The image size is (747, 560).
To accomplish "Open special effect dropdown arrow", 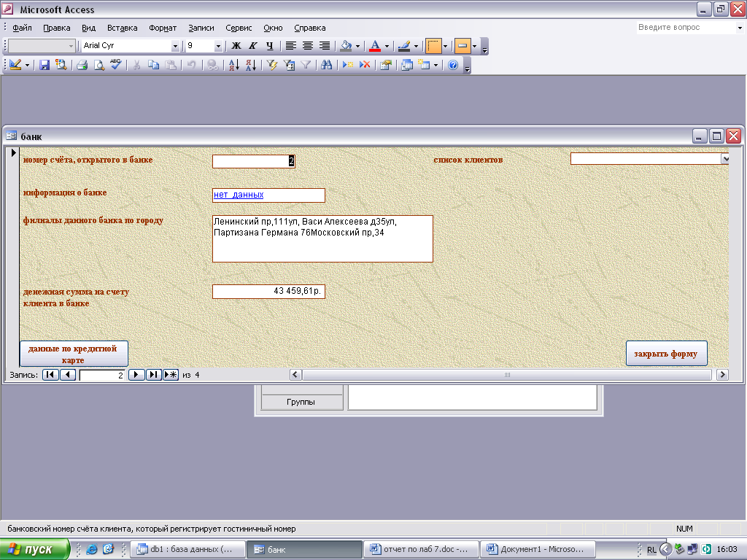I will (474, 46).
